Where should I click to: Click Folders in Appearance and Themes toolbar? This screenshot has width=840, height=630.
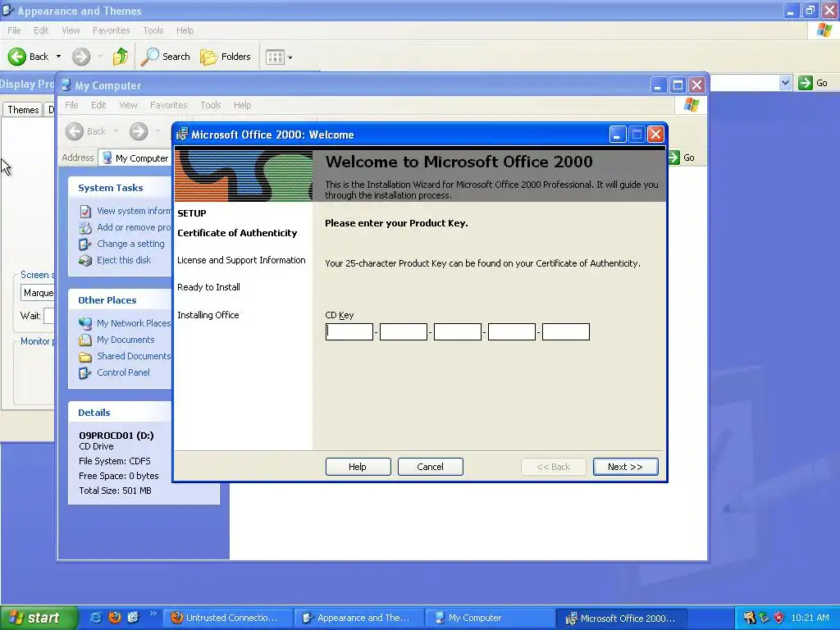coord(226,57)
